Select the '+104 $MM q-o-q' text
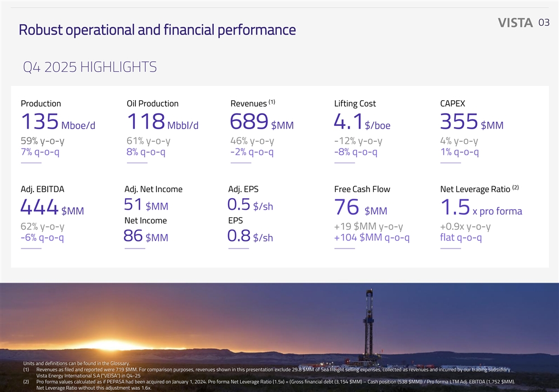559x392 pixels. (372, 237)
